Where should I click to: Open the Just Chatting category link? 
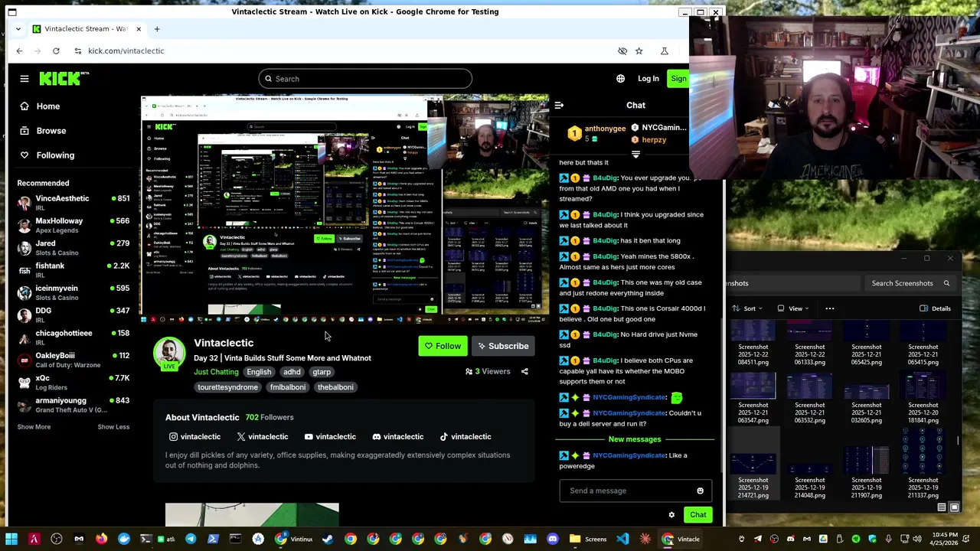coord(216,372)
